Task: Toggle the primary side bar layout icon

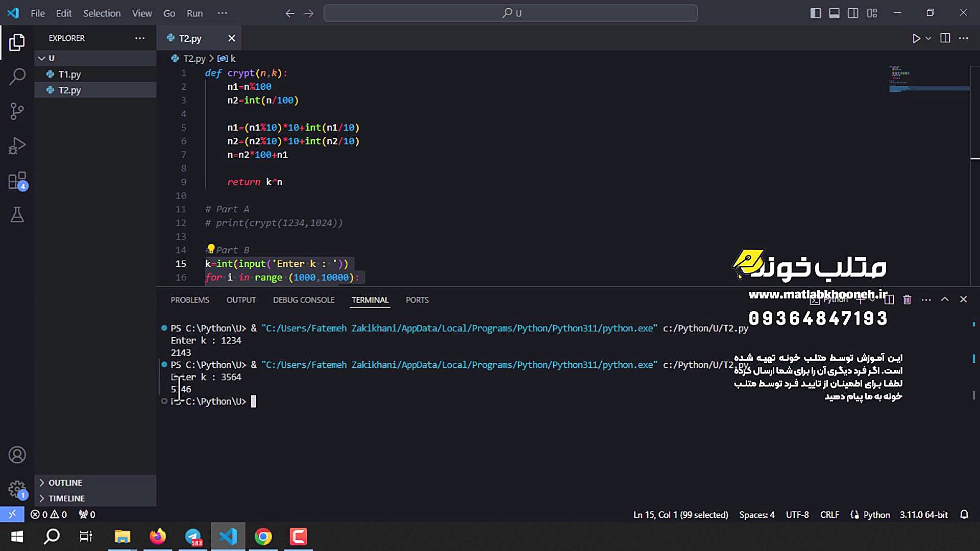Action: 816,13
